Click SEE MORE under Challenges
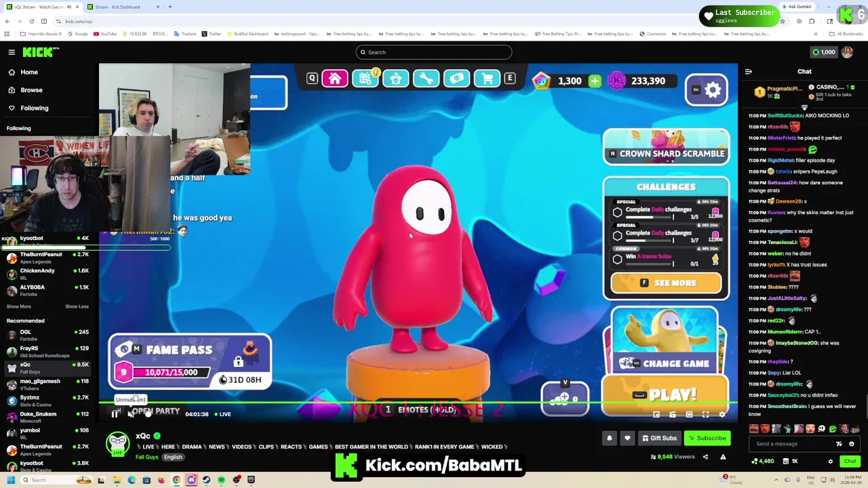This screenshot has width=868, height=488. click(666, 283)
